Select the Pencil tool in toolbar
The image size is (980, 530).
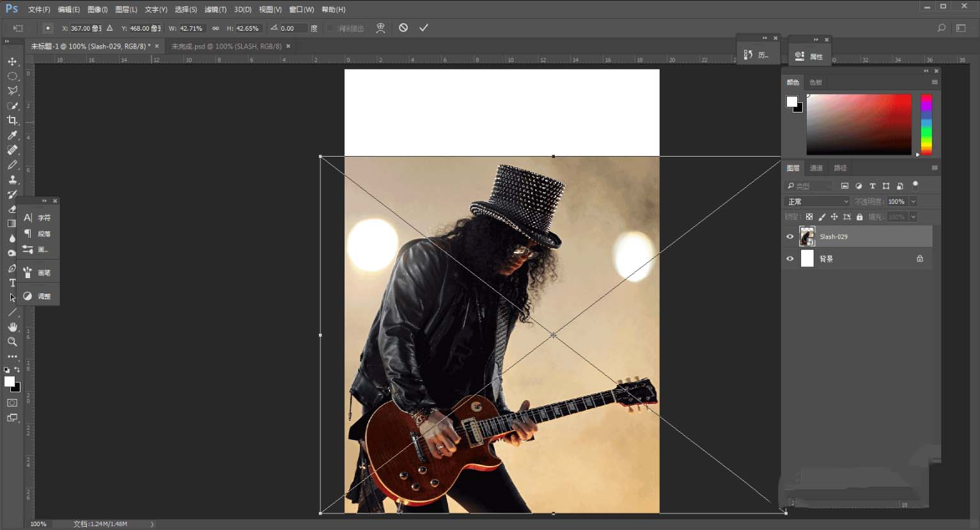pyautogui.click(x=12, y=164)
